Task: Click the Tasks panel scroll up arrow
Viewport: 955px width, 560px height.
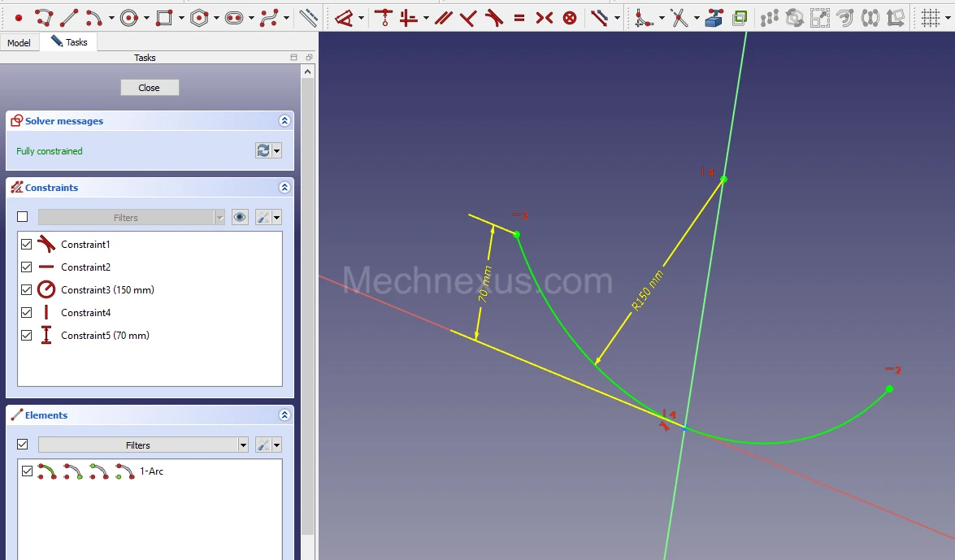Action: pos(307,72)
